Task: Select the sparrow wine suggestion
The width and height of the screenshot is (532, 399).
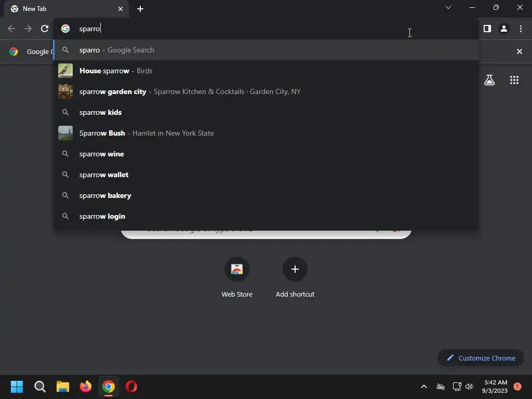Action: pos(266,154)
